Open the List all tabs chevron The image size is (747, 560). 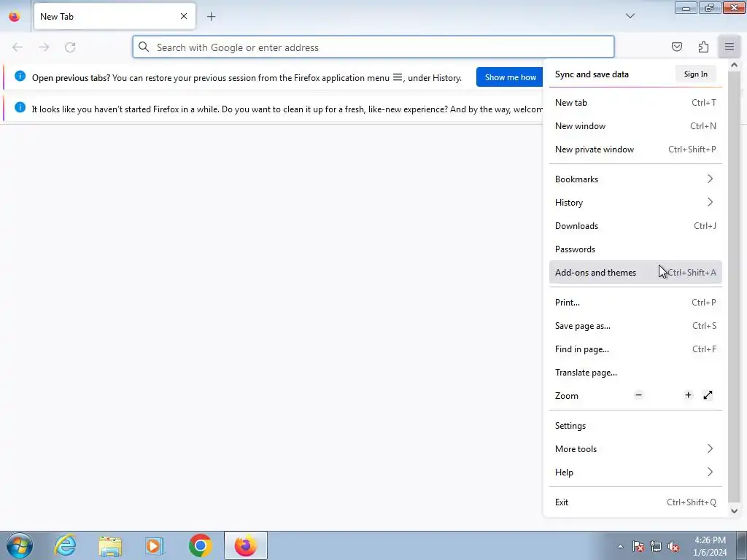click(630, 16)
